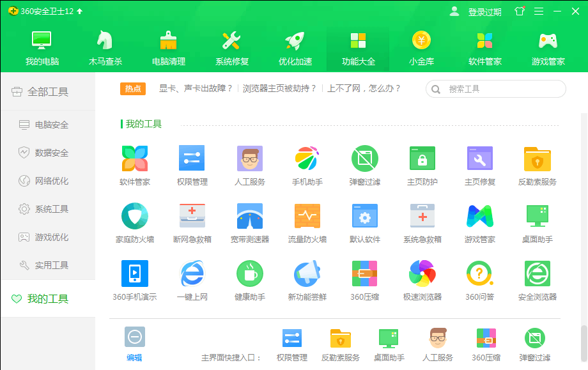Click the upgrade arrow next to 360安全卫士12
The image size is (588, 370).
click(x=79, y=12)
